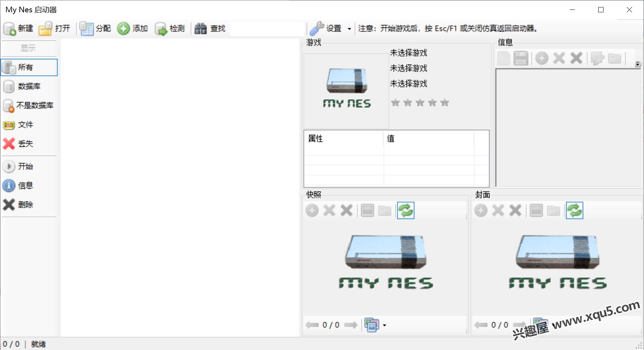Expand the 快照 image mode dropdown arrow
Image resolution: width=644 pixels, height=350 pixels.
click(384, 325)
